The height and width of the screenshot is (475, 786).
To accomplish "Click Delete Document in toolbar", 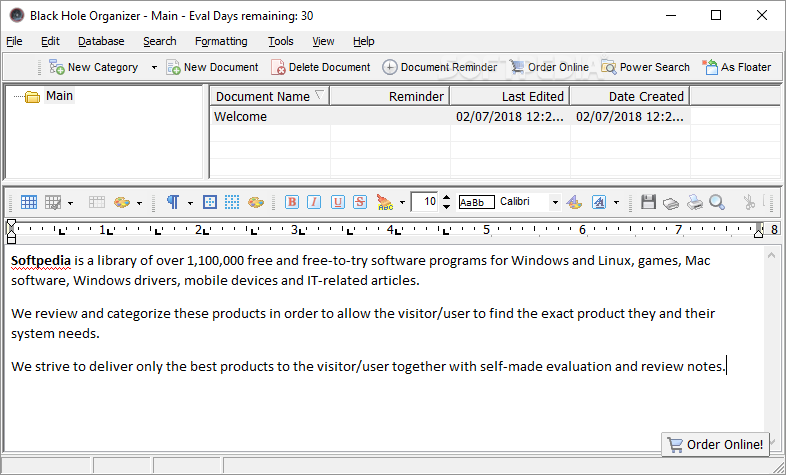I will coord(320,67).
